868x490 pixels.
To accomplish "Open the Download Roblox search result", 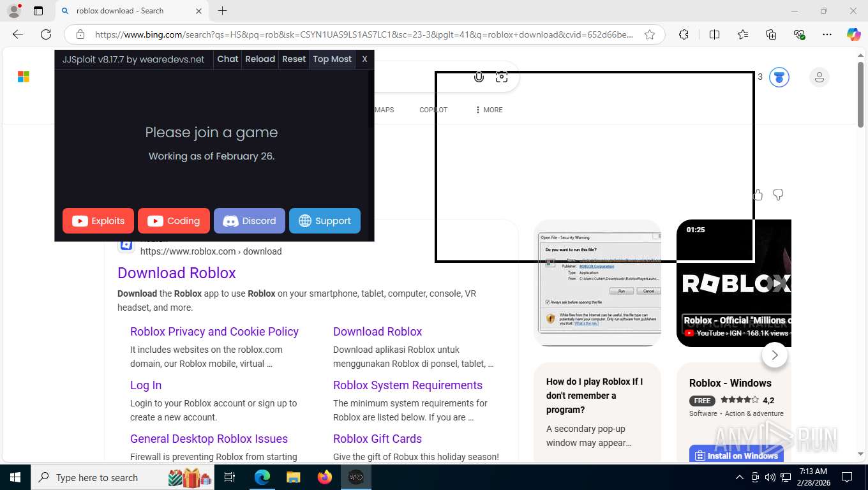I will point(177,272).
